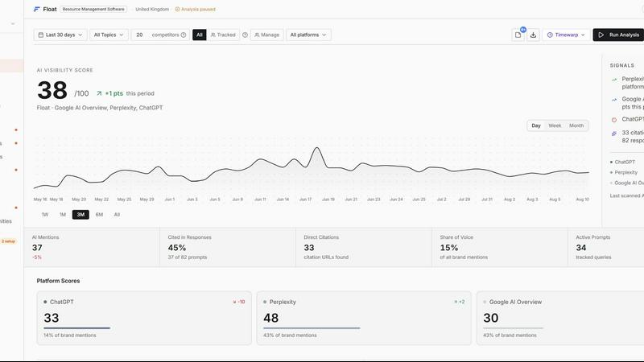Click the Platform Scores heading
Image resolution: width=644 pixels, height=362 pixels.
point(58,281)
